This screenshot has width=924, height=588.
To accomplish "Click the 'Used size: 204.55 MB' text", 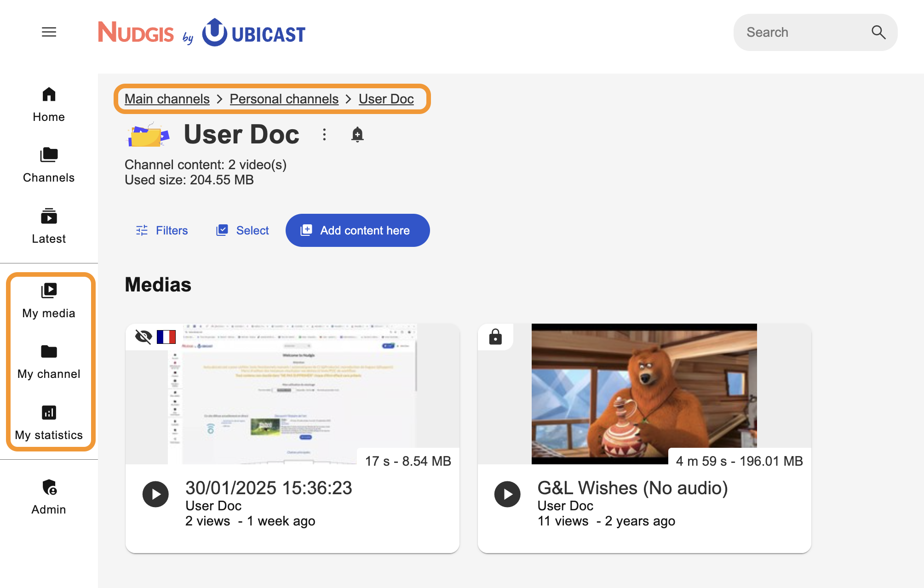I will tap(189, 180).
